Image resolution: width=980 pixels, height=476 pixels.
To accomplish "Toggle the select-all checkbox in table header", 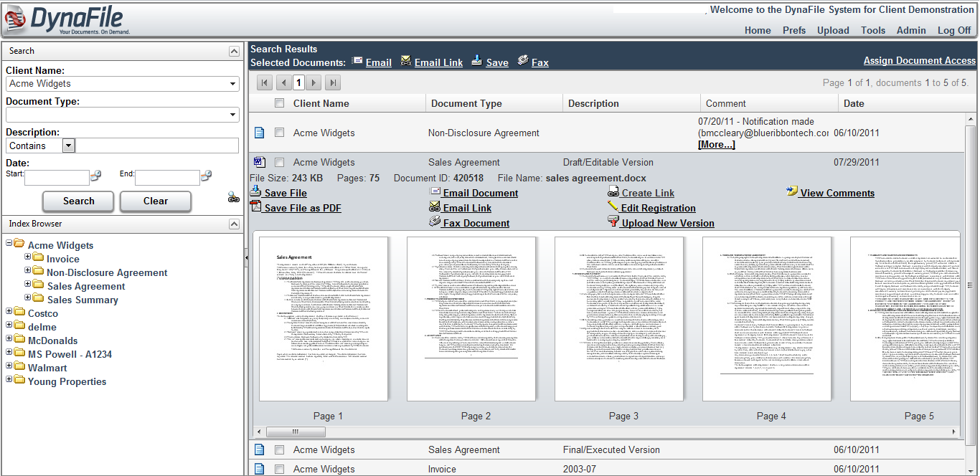I will tap(279, 103).
